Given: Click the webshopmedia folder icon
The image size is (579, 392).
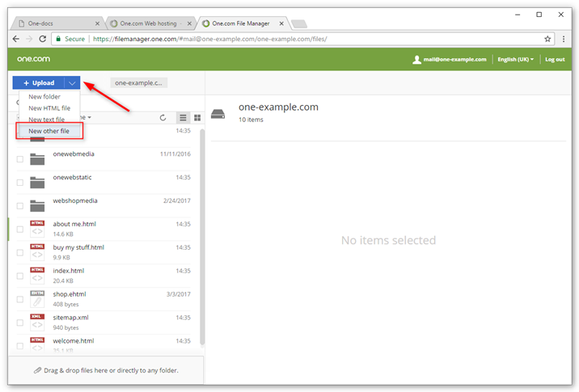Looking at the screenshot, I should point(37,206).
